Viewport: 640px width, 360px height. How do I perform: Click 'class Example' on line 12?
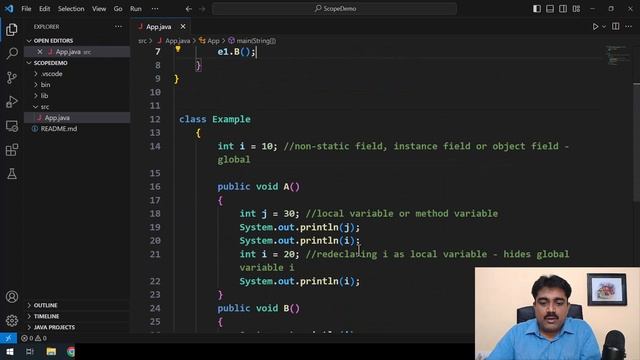click(x=215, y=119)
